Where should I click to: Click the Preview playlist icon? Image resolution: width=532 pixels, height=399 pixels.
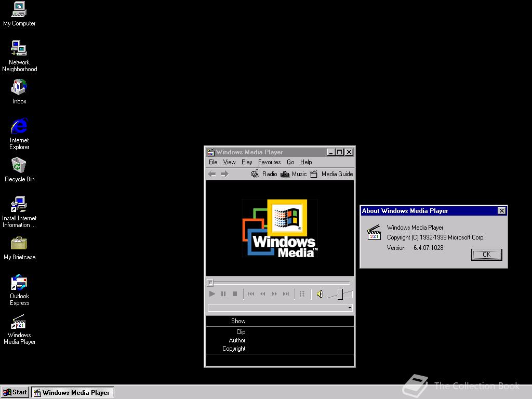click(302, 294)
